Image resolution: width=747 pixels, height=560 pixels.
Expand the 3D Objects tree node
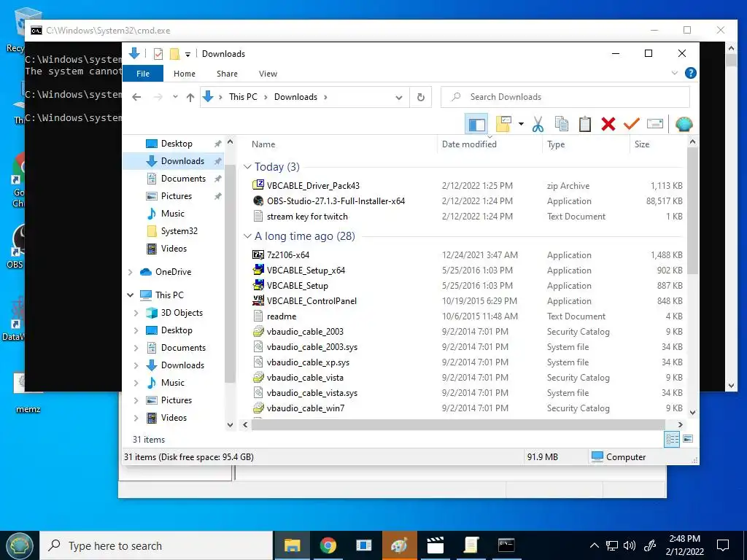pyautogui.click(x=136, y=313)
